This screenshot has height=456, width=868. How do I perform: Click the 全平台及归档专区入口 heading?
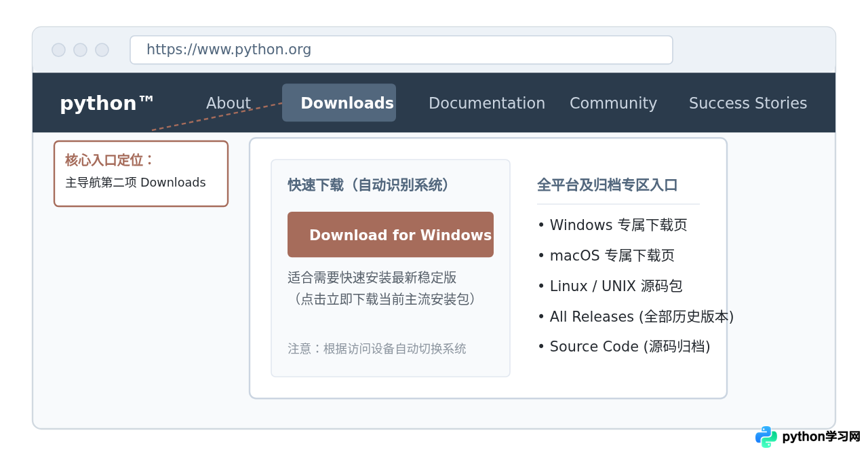[x=608, y=185]
